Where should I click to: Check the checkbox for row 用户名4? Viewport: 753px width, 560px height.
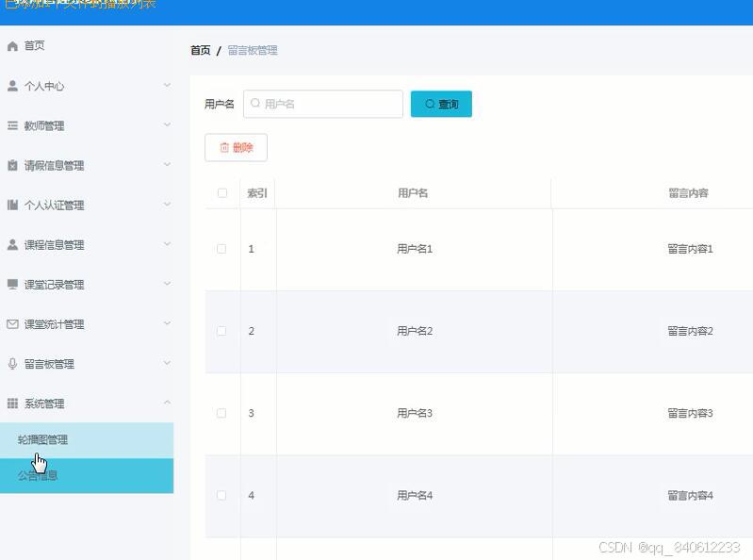pos(221,495)
